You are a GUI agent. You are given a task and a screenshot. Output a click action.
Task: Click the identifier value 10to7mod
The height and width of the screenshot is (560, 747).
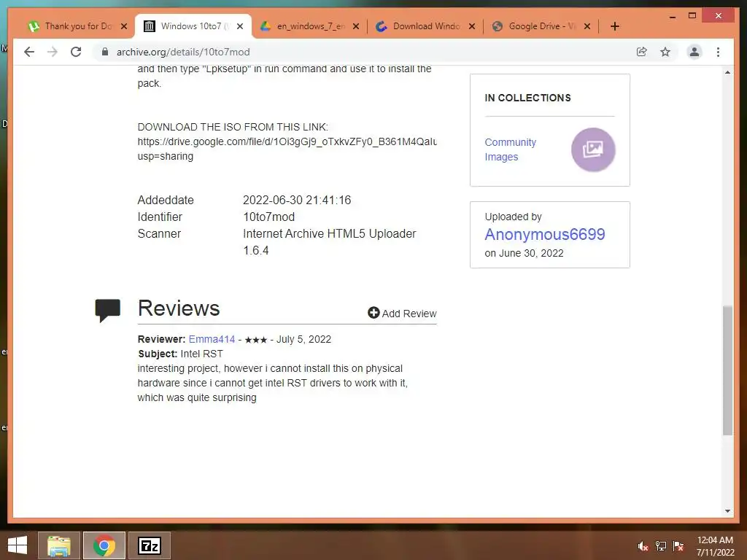[x=268, y=217]
